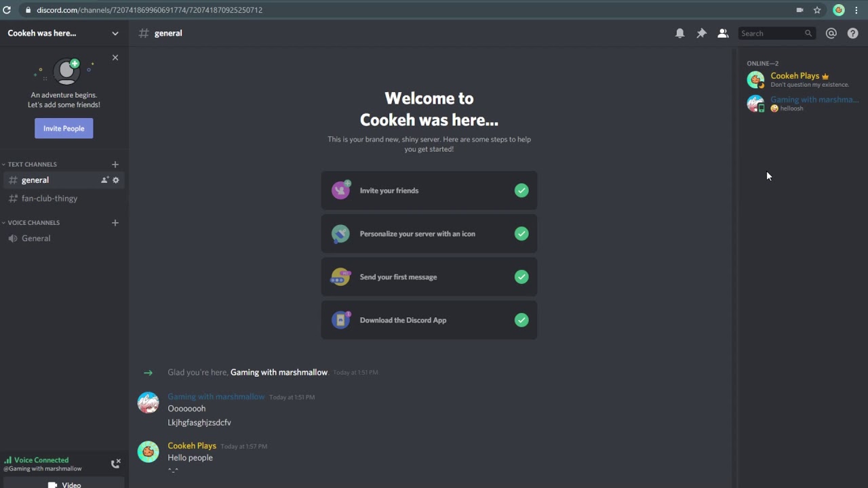Create new voice channel plus icon

[x=115, y=222]
